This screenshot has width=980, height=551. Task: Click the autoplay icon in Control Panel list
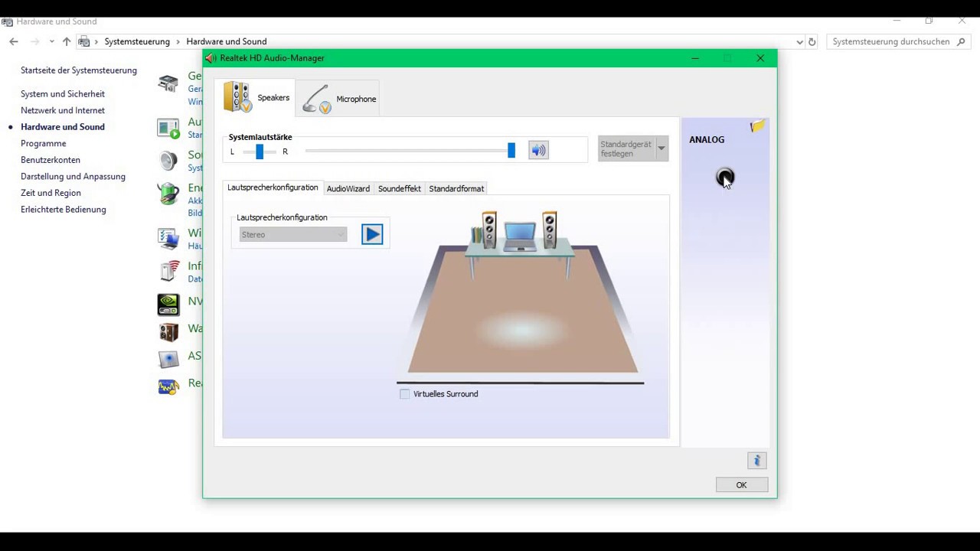tap(168, 129)
